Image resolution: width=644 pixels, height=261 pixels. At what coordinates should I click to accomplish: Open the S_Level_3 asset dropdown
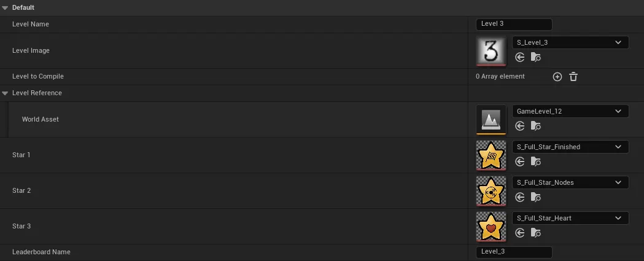click(570, 42)
